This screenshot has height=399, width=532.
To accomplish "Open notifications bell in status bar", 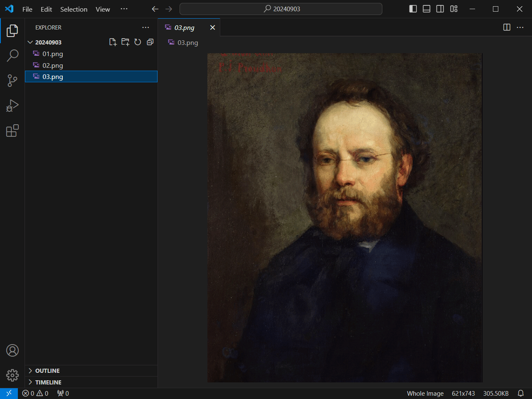I will pos(521,393).
